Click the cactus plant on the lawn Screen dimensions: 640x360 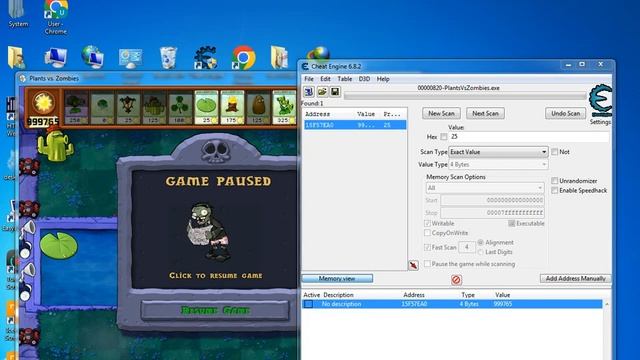point(55,145)
